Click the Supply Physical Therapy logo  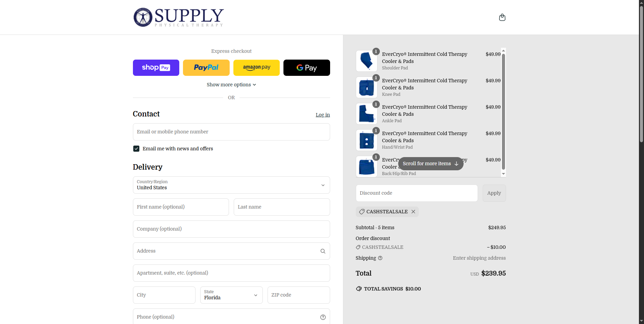coord(179,17)
